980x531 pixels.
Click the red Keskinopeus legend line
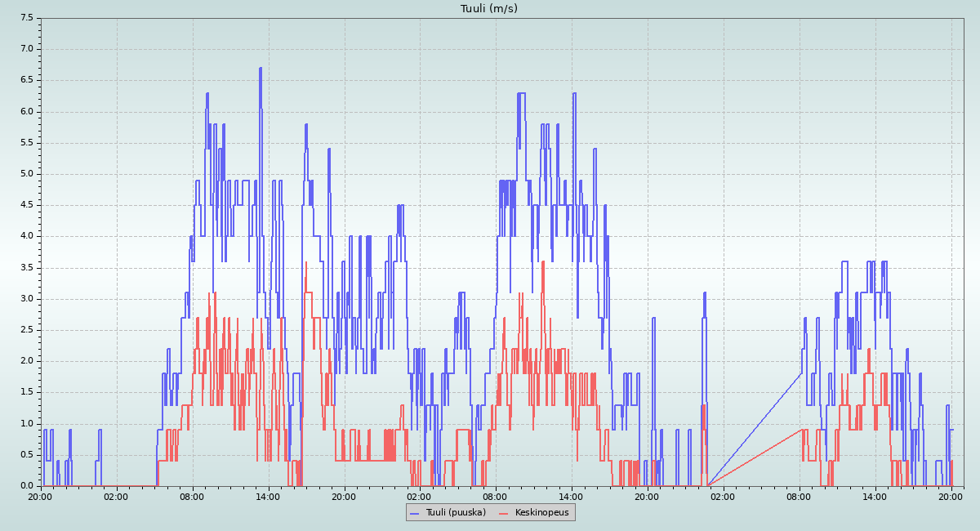(503, 513)
